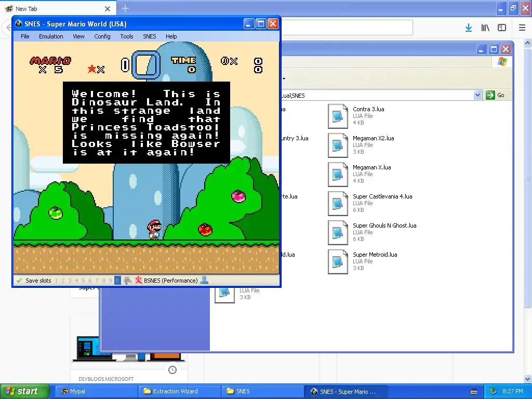532x399 pixels.
Task: Select save slot 1
Action: pyautogui.click(x=56, y=281)
